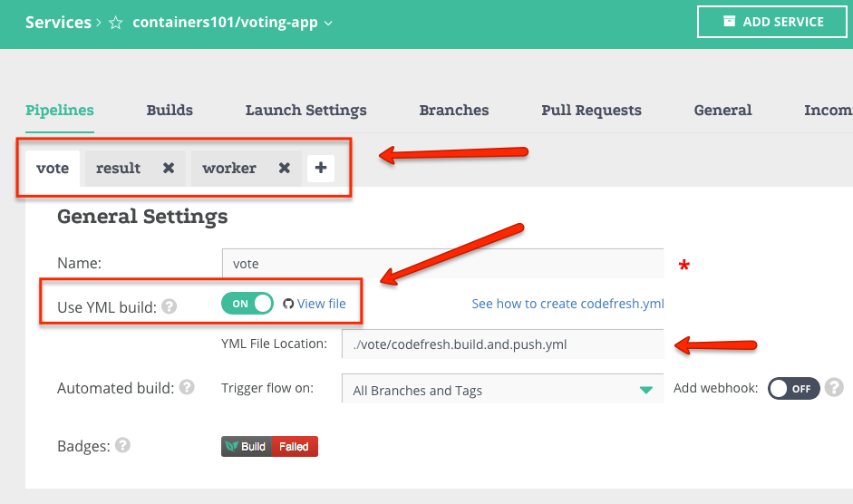Click the Build Failed badge

[269, 446]
